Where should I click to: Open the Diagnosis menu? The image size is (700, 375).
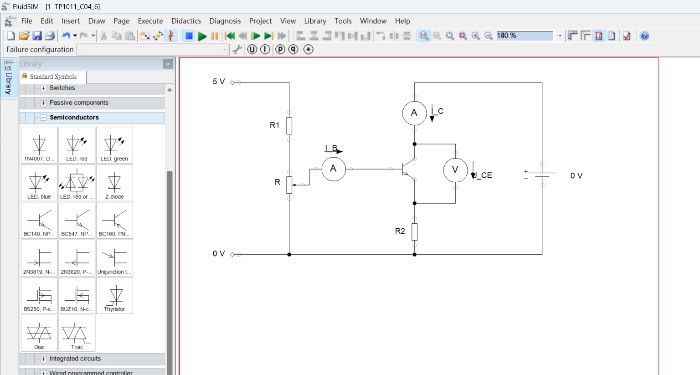225,21
